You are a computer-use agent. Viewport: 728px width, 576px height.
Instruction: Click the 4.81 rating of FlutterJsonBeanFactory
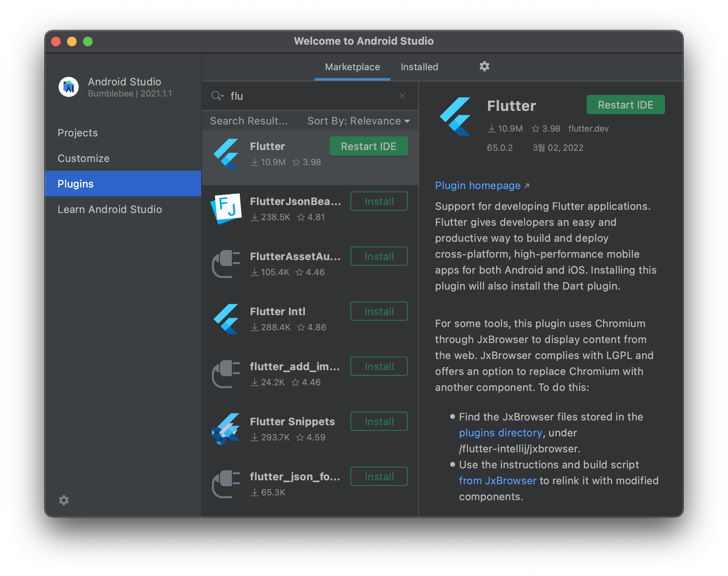[311, 217]
